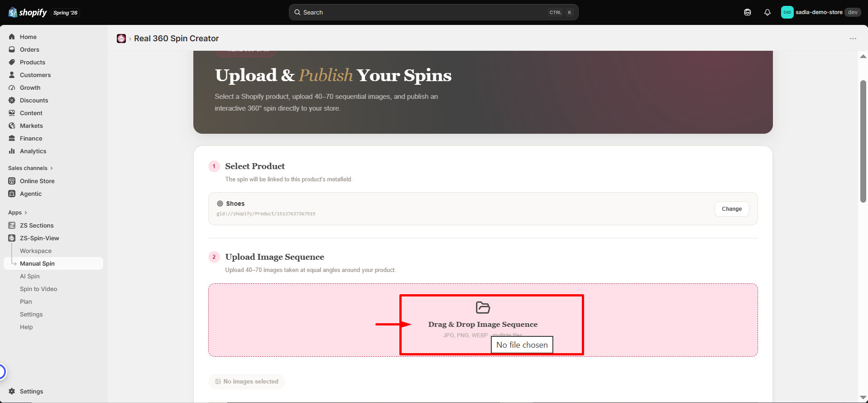This screenshot has width=868, height=403.
Task: Click the Shopify logo
Action: tap(28, 12)
